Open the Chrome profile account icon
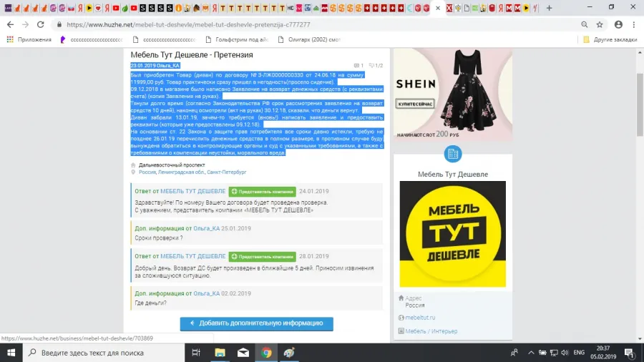The height and width of the screenshot is (362, 644). pyautogui.click(x=618, y=24)
